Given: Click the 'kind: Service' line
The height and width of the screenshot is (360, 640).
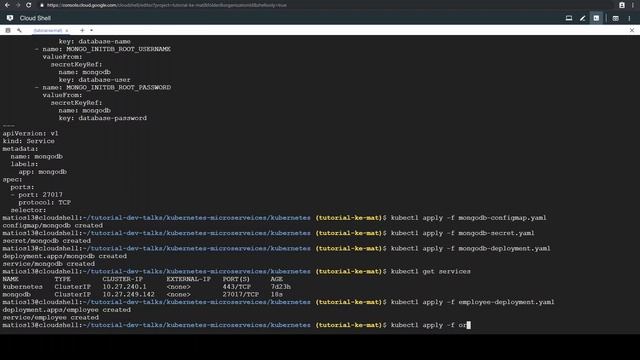Looking at the screenshot, I should coord(29,141).
